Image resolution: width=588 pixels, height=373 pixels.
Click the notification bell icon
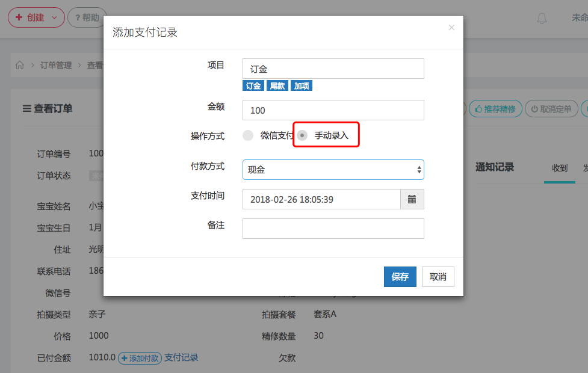pyautogui.click(x=541, y=18)
